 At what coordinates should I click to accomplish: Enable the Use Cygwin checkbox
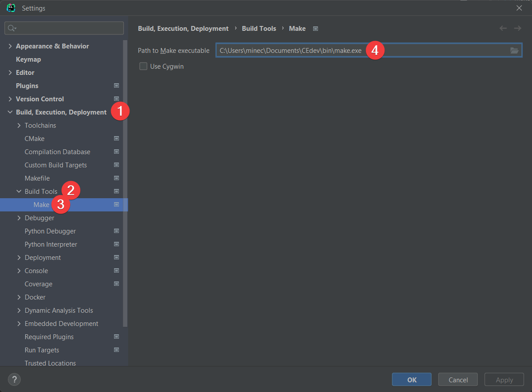click(143, 67)
